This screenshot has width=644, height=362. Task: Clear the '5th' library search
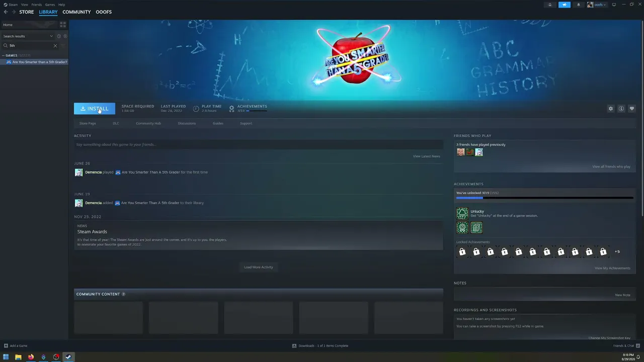55,46
